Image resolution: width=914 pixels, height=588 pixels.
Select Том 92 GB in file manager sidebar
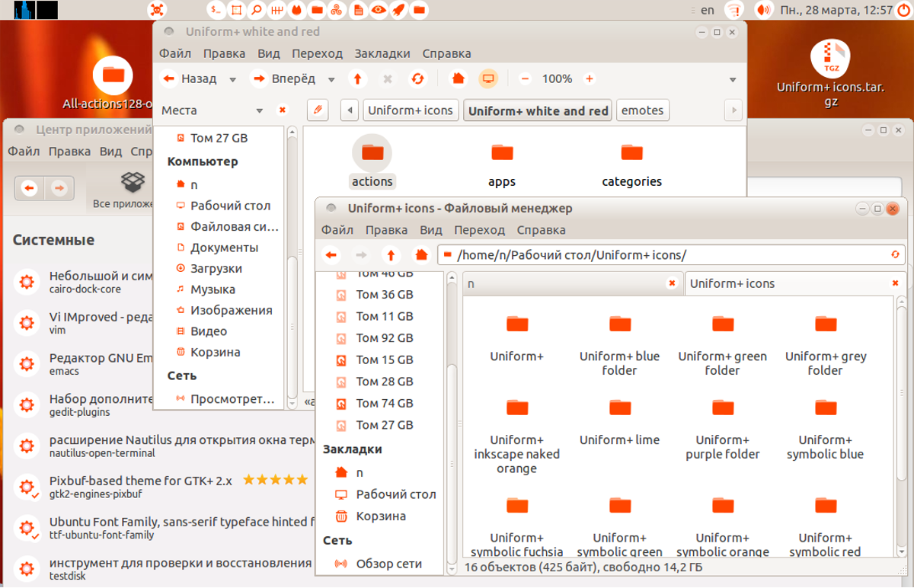click(x=385, y=337)
